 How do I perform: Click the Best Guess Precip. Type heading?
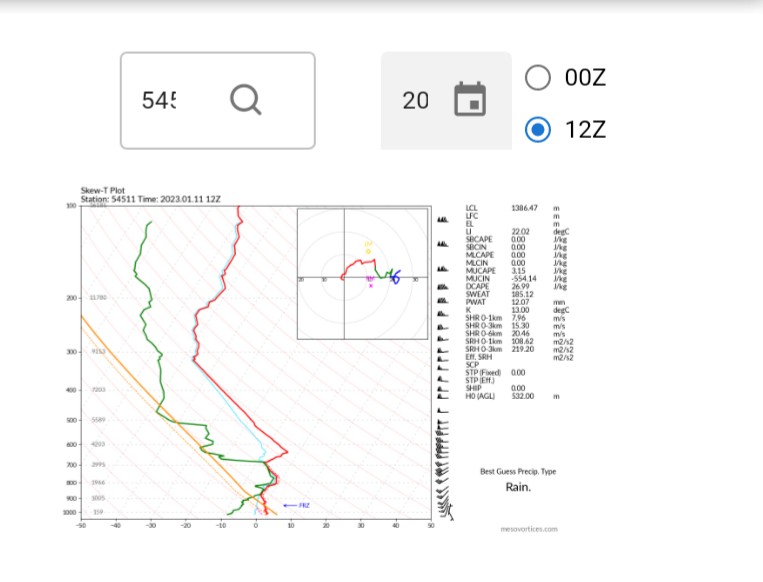click(x=518, y=471)
